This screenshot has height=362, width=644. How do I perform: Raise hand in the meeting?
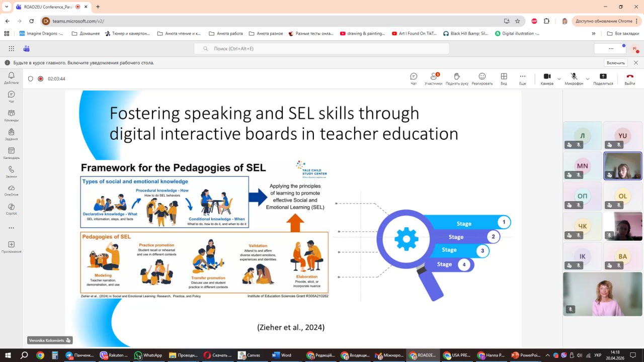tap(457, 78)
